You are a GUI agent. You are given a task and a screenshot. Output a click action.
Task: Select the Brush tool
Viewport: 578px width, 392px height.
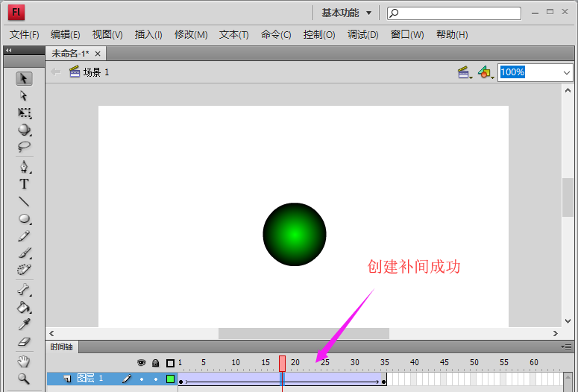click(x=25, y=253)
